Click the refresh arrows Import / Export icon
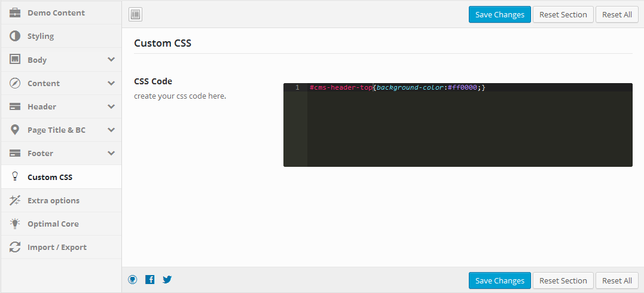Viewport: 644px width, 293px height. click(x=15, y=247)
